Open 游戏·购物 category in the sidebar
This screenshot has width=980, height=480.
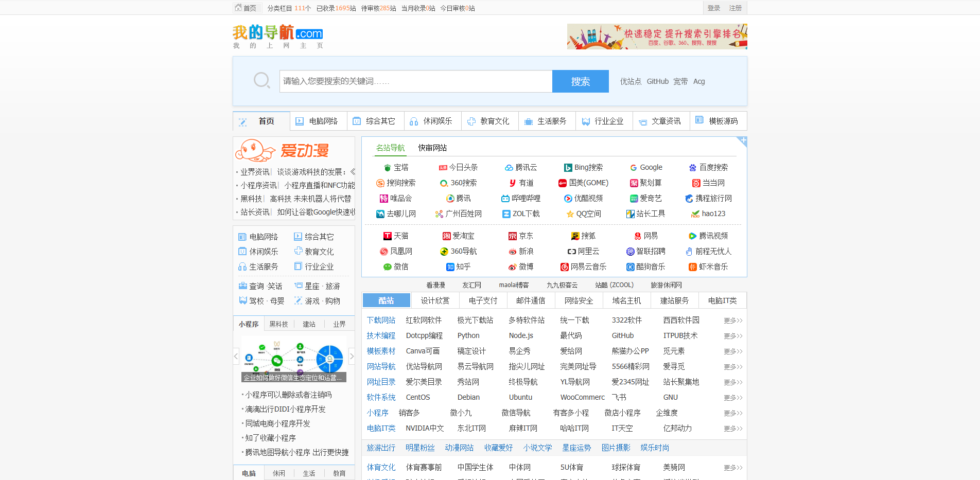pyautogui.click(x=322, y=301)
